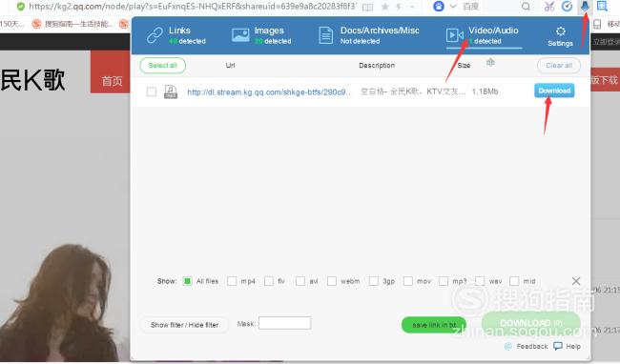Viewport: 620px width, 364px height.
Task: Click the Clear all button
Action: [559, 65]
